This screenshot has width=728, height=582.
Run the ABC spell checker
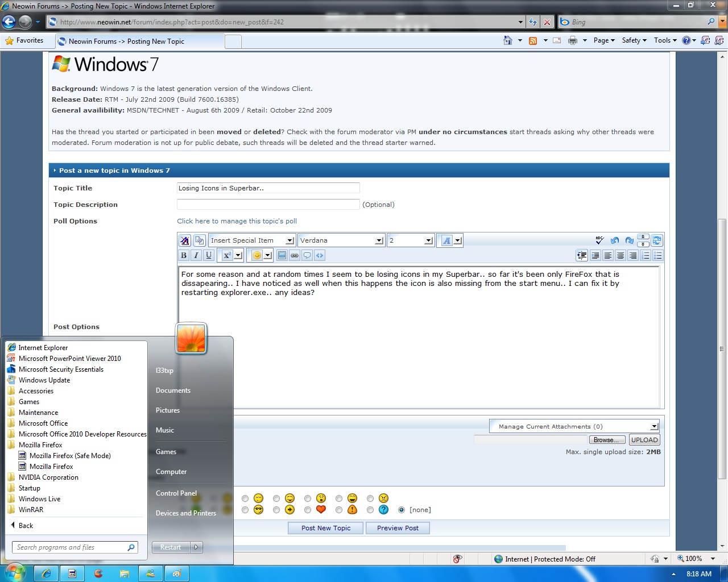(x=599, y=240)
